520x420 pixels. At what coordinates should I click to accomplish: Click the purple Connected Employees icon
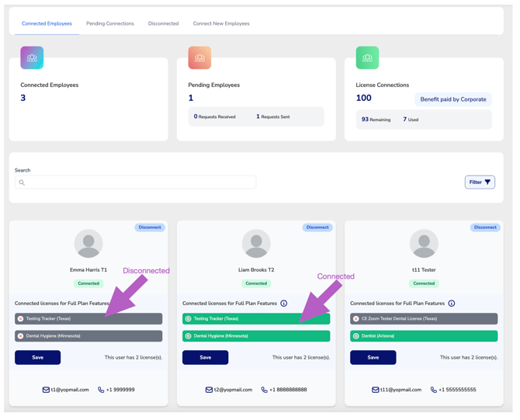(32, 57)
